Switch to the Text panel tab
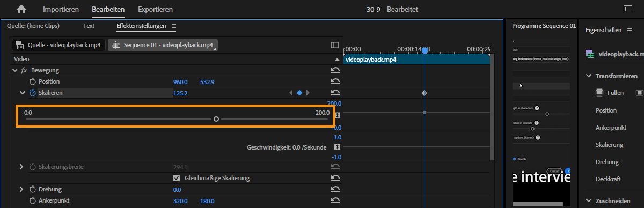 [x=89, y=26]
